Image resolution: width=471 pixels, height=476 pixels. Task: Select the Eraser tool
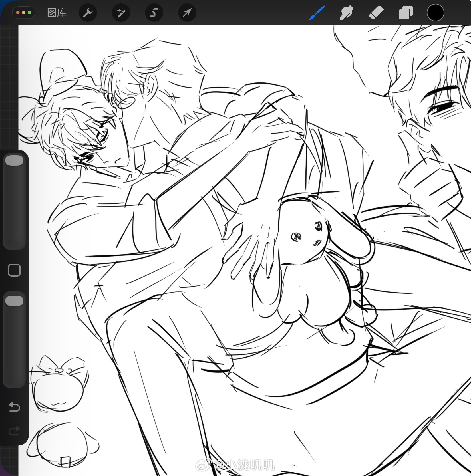point(376,13)
